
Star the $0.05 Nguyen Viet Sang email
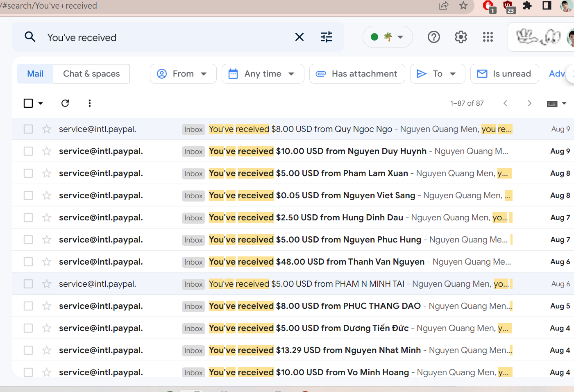point(47,195)
